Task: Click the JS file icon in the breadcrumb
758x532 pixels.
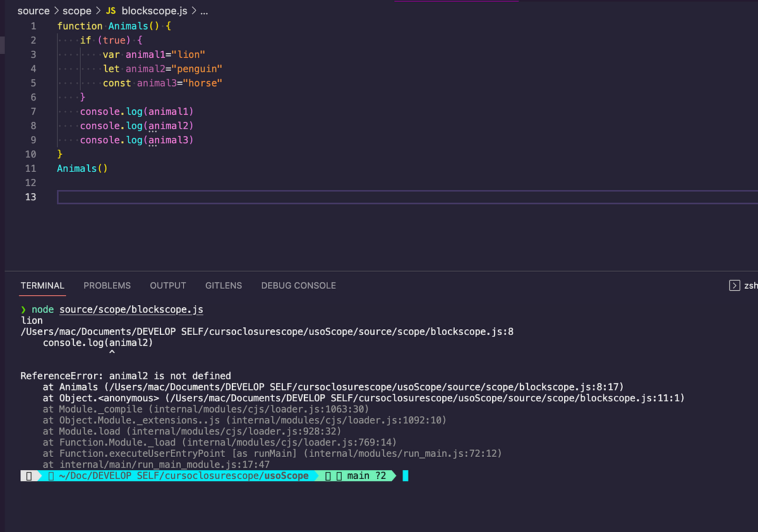Action: click(112, 11)
